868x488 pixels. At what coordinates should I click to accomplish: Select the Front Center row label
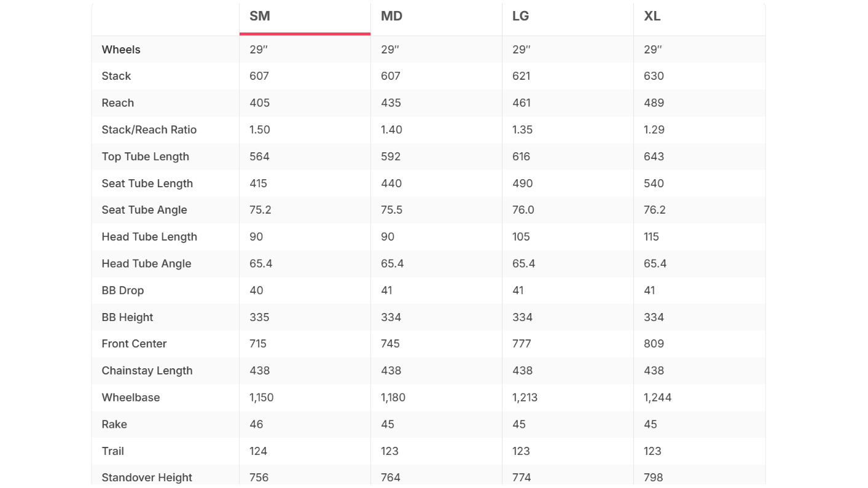134,344
